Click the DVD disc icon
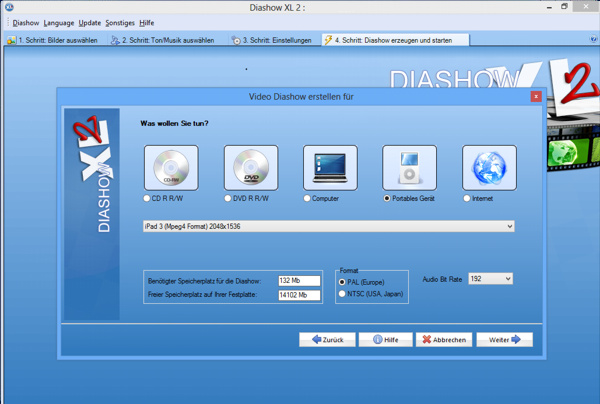Image resolution: width=600 pixels, height=404 pixels. [x=251, y=168]
